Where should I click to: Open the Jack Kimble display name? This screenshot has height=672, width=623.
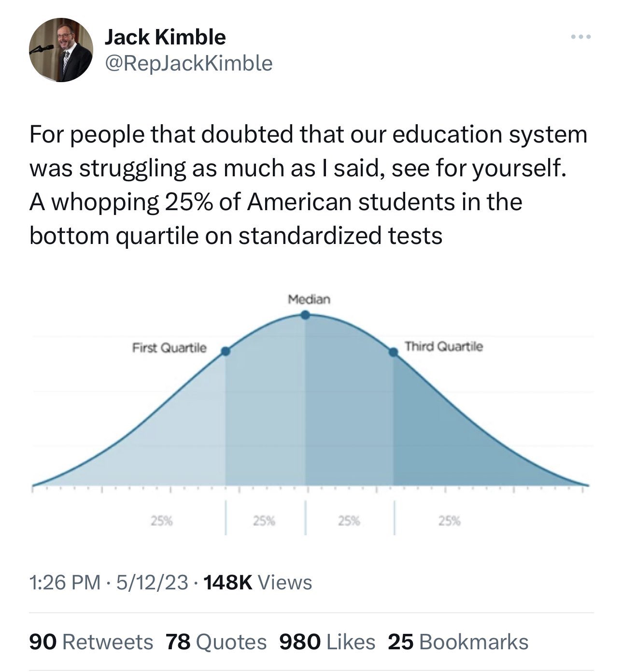click(165, 37)
